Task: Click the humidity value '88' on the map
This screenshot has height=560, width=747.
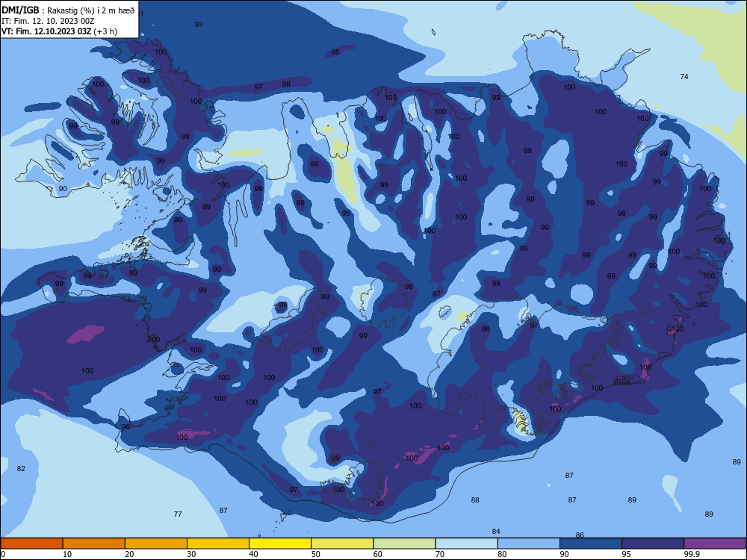Action: coord(475,500)
